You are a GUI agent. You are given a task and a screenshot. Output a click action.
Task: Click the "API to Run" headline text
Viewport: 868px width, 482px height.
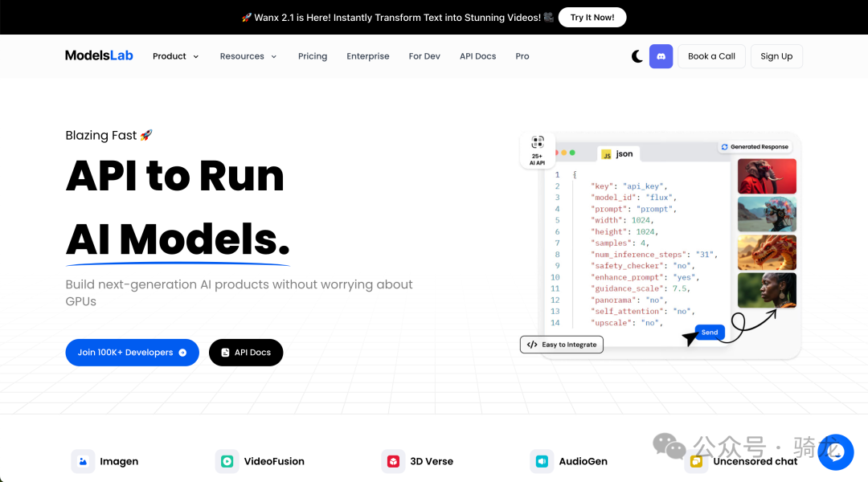pos(175,176)
